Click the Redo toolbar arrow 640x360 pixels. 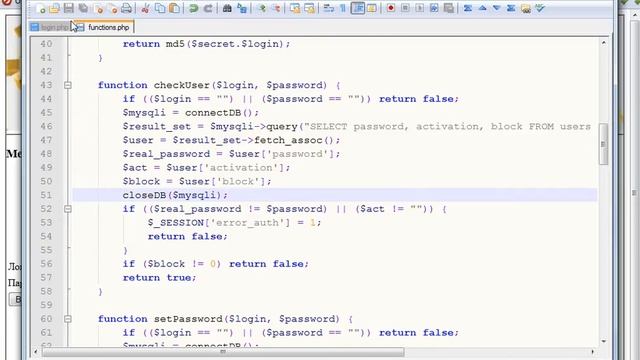coord(208,8)
